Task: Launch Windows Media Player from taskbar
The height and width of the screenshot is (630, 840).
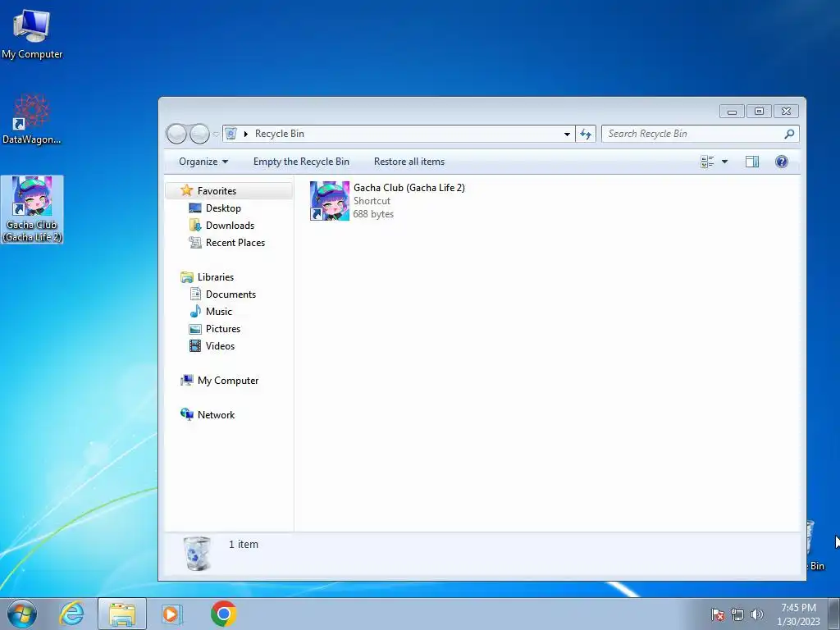Action: click(172, 614)
